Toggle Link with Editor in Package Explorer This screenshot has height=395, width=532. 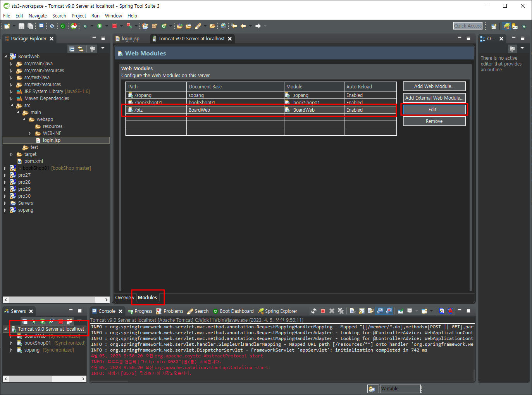tap(81, 49)
